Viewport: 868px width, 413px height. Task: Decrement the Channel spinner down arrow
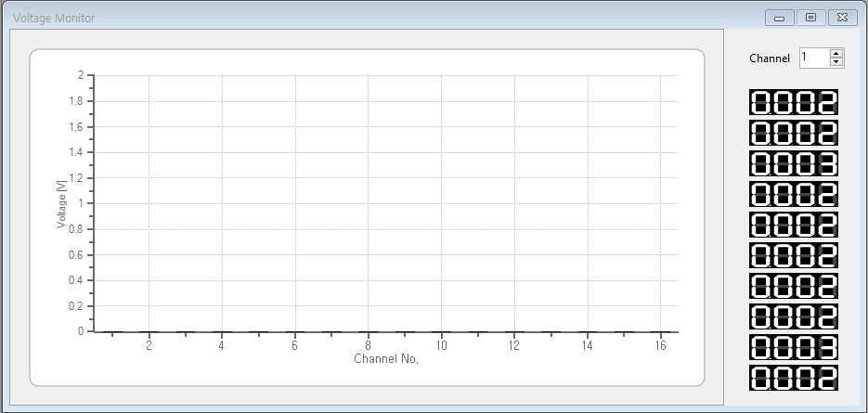point(836,62)
